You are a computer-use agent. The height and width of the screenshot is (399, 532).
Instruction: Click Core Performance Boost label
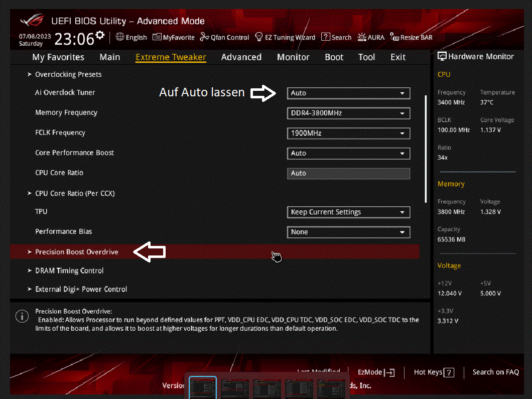pyautogui.click(x=75, y=153)
